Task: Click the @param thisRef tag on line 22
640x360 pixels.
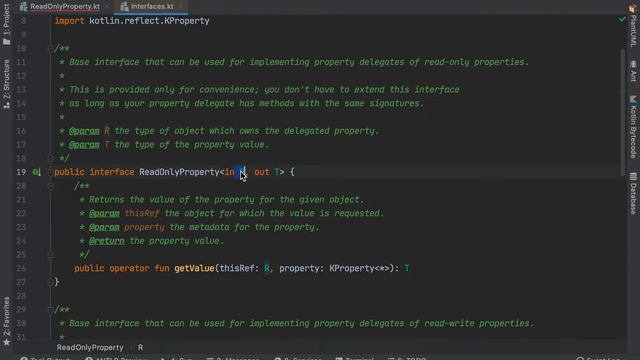Action: click(104, 213)
